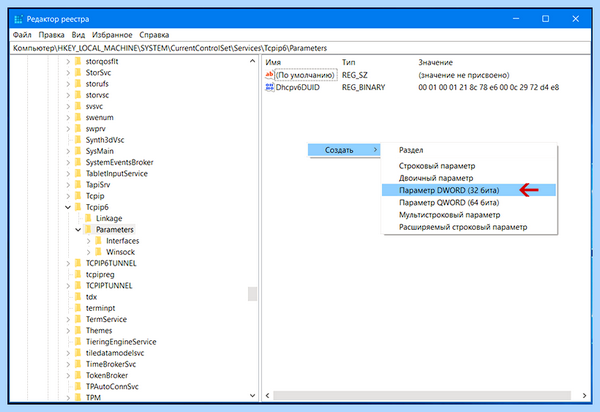This screenshot has height=412, width=600.
Task: Select the tdx folder icon
Action: [x=78, y=296]
